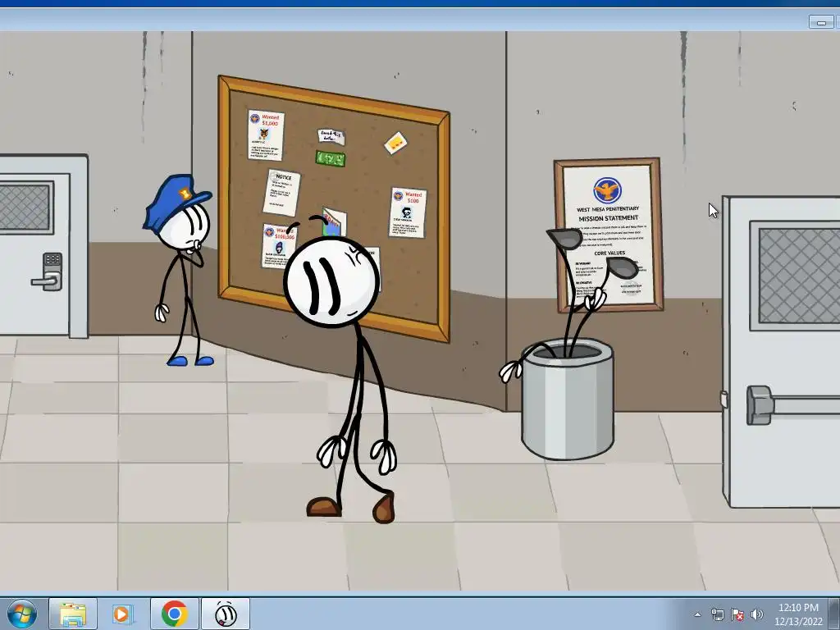This screenshot has height=630, width=840.
Task: Click the metal trash can
Action: coord(568,399)
